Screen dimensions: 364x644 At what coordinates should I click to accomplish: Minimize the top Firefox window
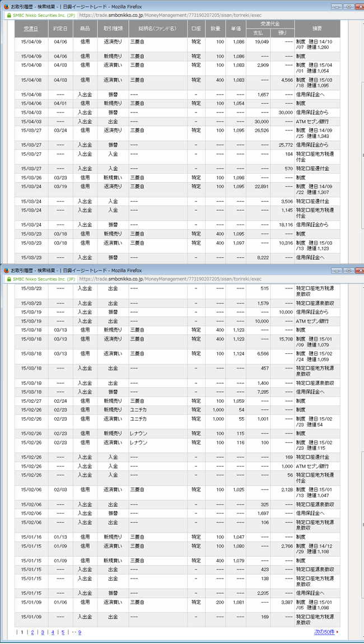[338, 7]
